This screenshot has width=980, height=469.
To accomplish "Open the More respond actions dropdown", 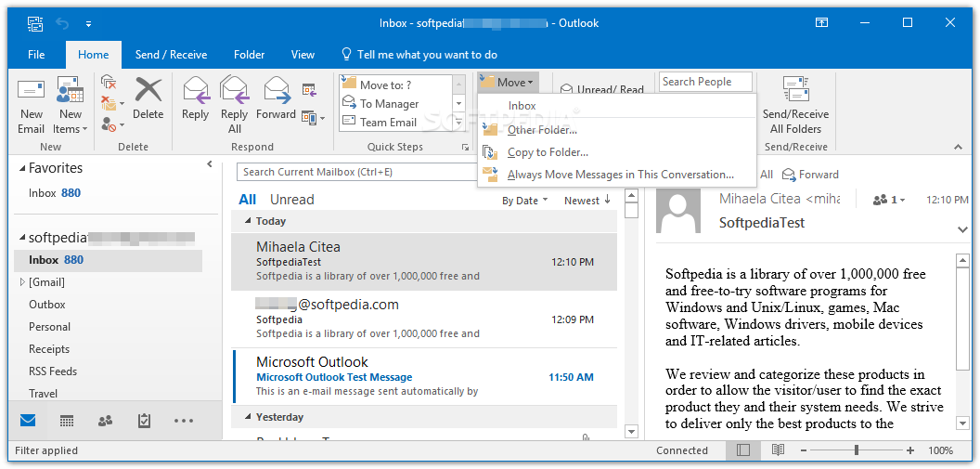I will [x=313, y=118].
